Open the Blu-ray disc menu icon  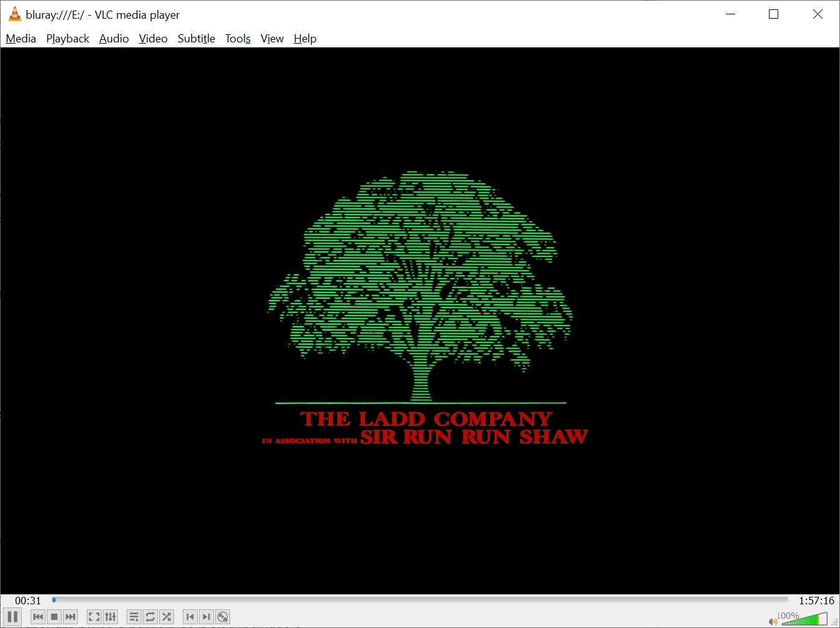click(x=223, y=617)
